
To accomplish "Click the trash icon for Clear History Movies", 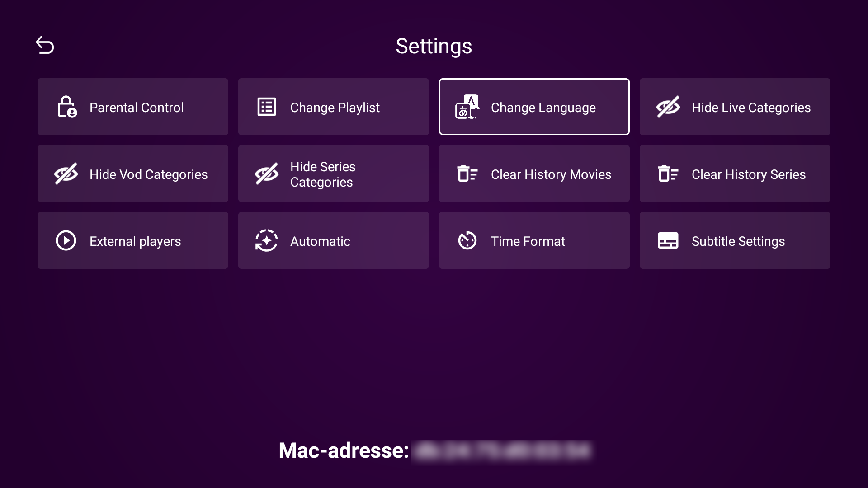I will [x=467, y=174].
